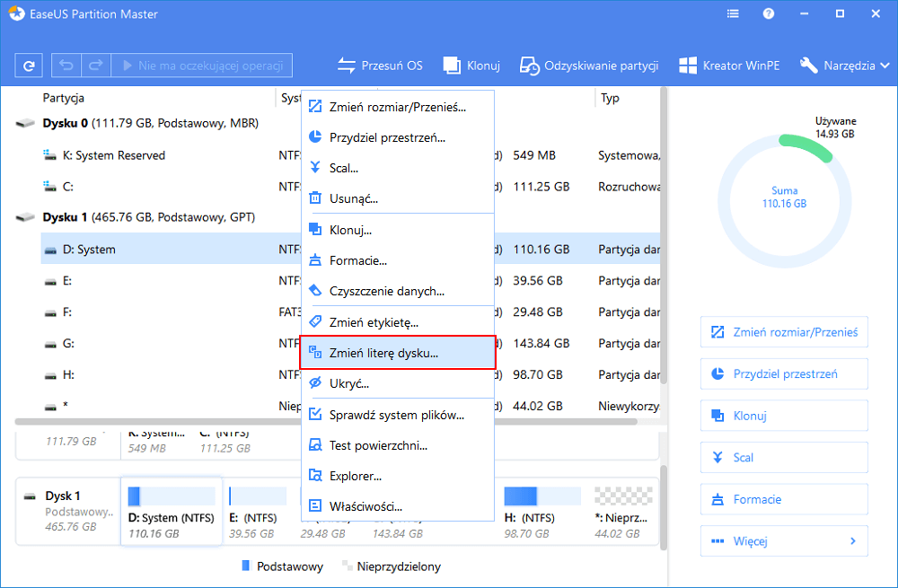
Task: Choose Czyszczenie danych... menu entry
Action: pyautogui.click(x=398, y=292)
